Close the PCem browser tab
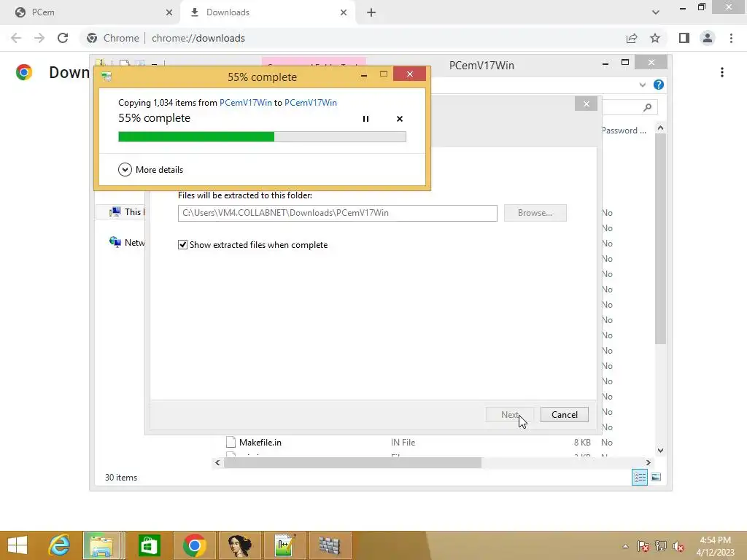Viewport: 747px width, 560px height. click(x=169, y=12)
